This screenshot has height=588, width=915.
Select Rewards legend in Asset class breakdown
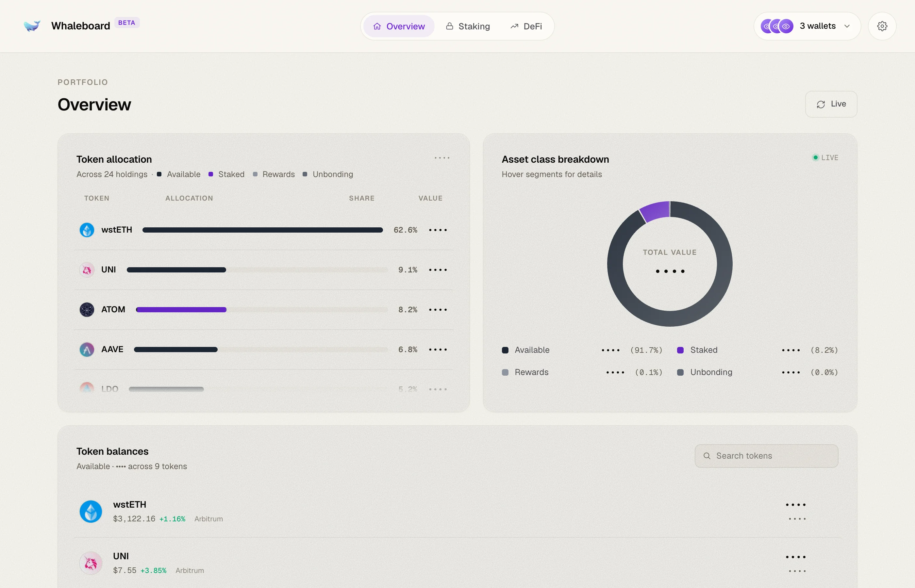pos(525,372)
